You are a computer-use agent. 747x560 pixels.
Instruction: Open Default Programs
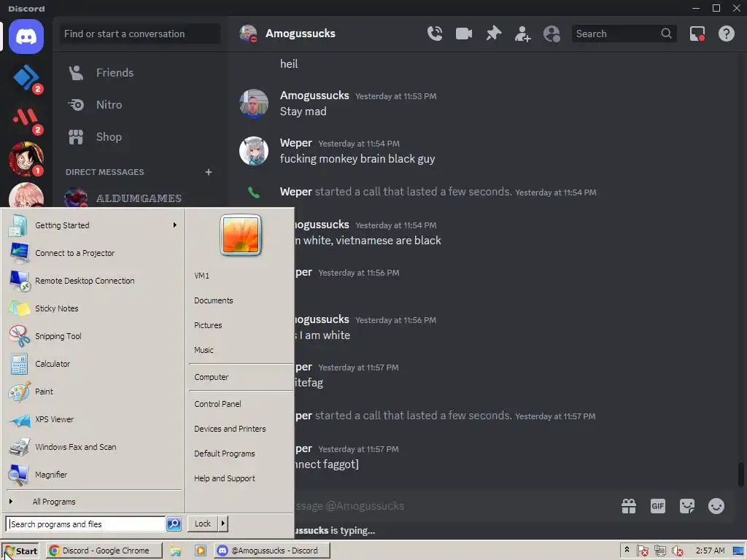[240, 454]
